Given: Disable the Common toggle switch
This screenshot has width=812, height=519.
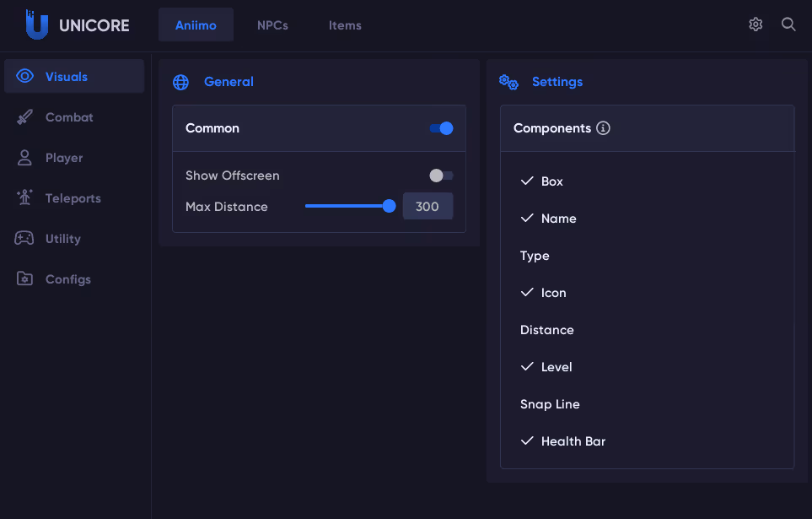Looking at the screenshot, I should coord(441,128).
